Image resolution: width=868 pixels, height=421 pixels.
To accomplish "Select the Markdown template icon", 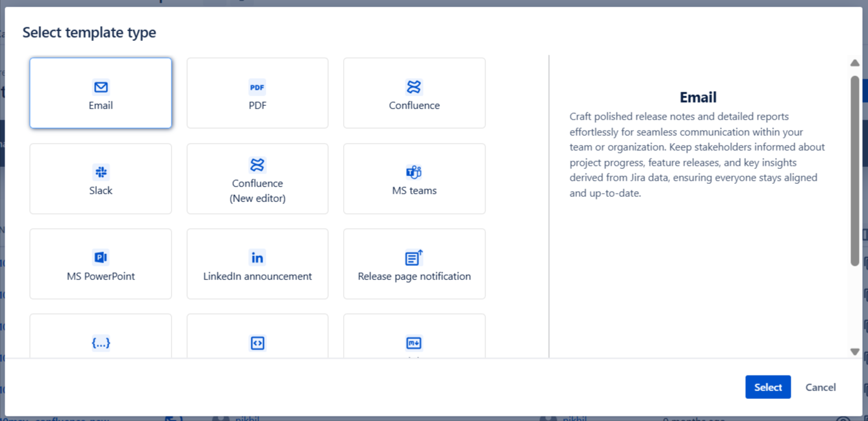I will point(414,342).
